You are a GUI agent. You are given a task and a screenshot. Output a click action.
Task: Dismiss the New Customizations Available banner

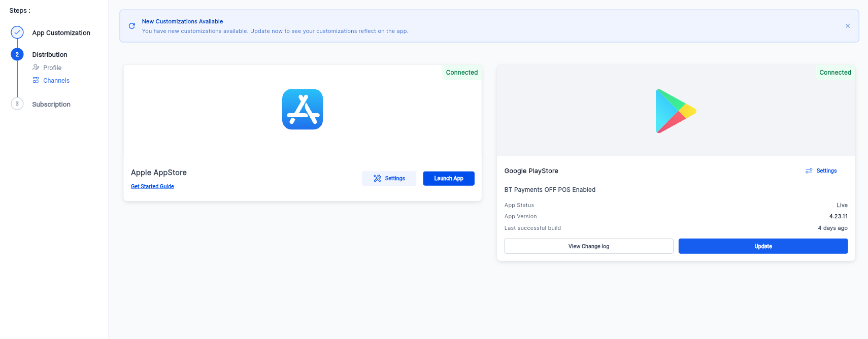click(x=848, y=26)
